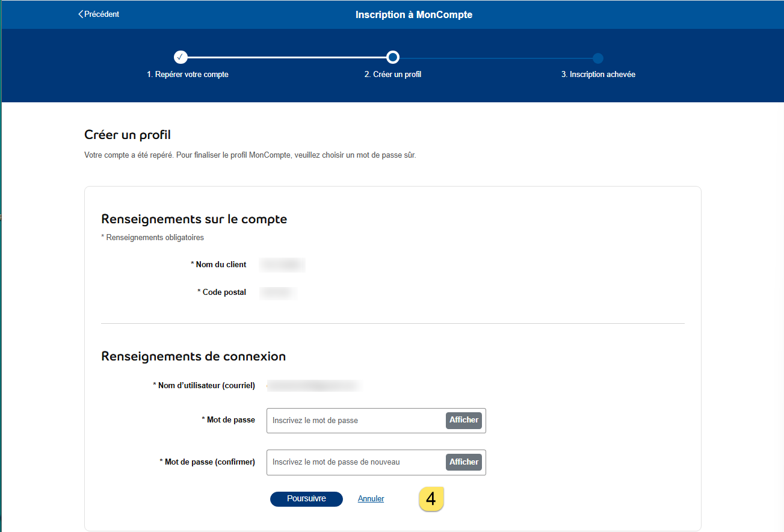
Task: Focus the "Inscrivez le mot de passe" input
Action: pos(356,421)
